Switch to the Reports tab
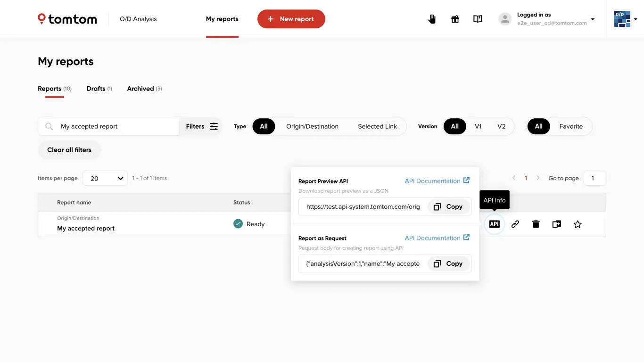 click(x=55, y=89)
